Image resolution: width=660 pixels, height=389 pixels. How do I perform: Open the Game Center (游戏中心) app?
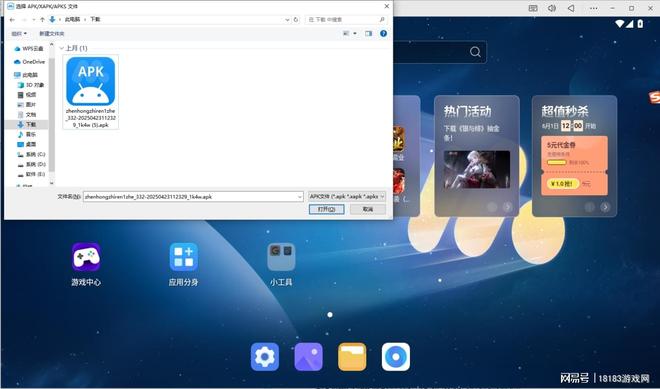[86, 257]
